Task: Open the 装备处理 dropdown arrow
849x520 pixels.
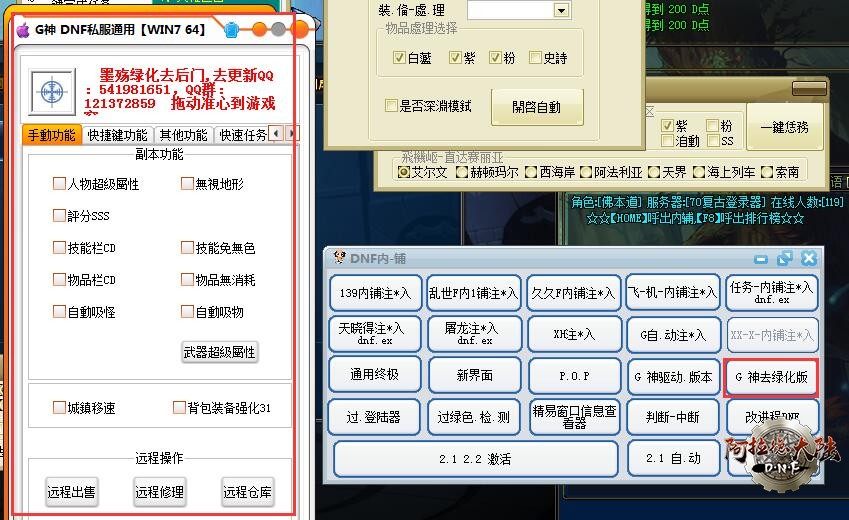Action: 562,10
